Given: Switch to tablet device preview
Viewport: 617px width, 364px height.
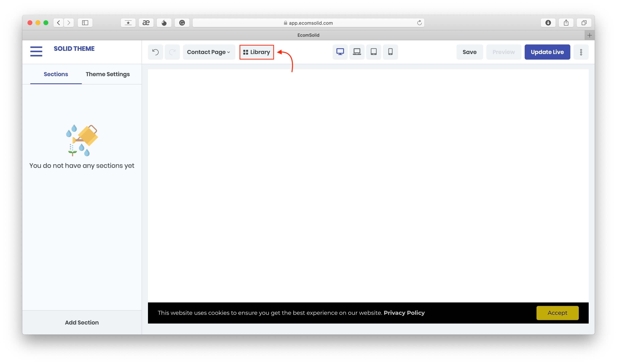Looking at the screenshot, I should 374,52.
